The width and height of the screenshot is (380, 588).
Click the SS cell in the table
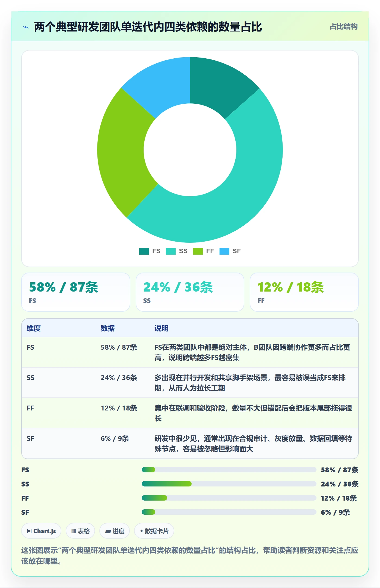pos(30,378)
